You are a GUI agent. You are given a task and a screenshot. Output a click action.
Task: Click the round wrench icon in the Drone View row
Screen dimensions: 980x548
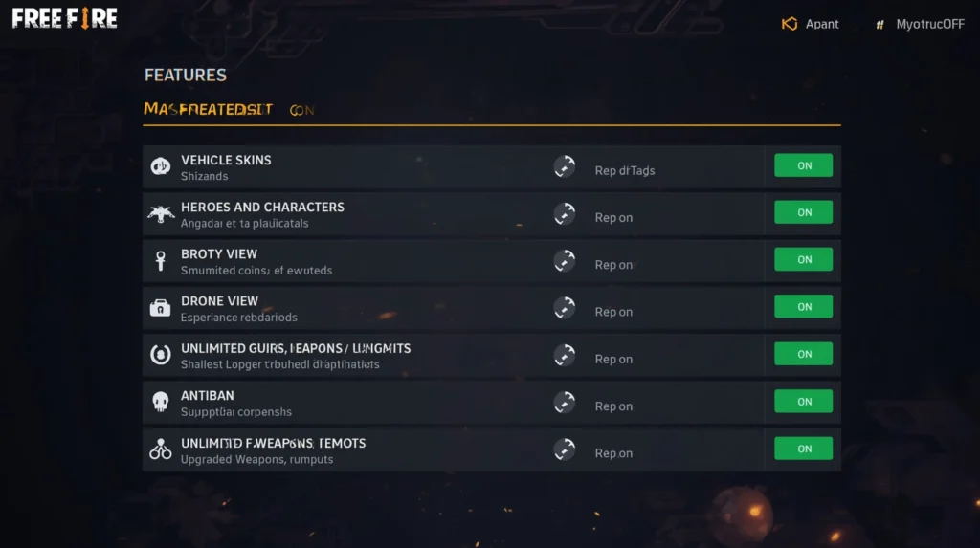(x=565, y=308)
